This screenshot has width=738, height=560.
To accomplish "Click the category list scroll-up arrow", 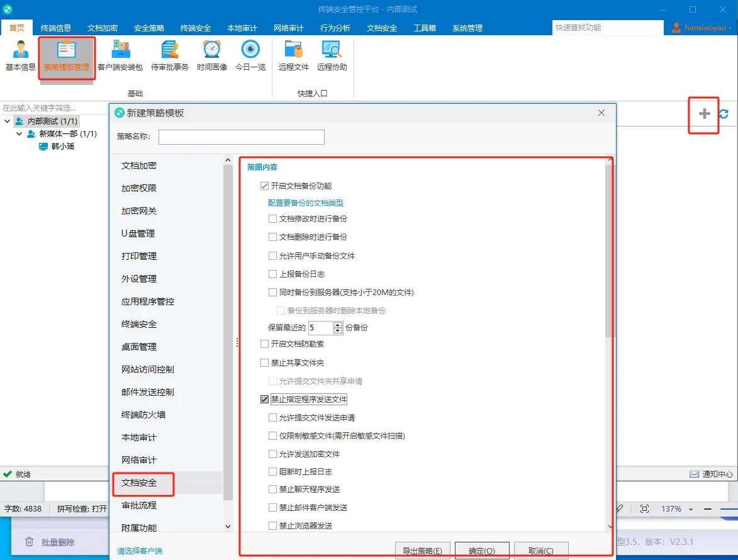I will tap(228, 160).
